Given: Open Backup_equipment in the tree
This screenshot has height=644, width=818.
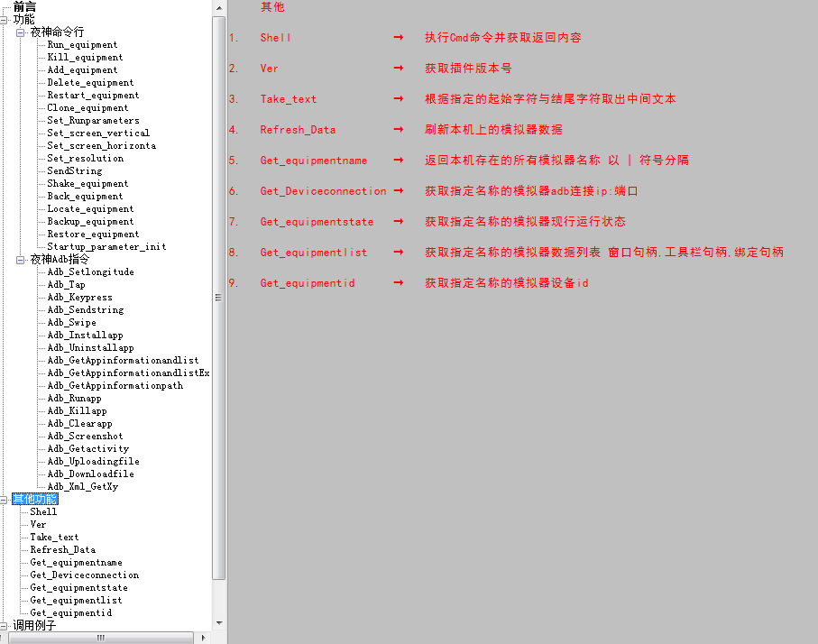Looking at the screenshot, I should pyautogui.click(x=90, y=221).
